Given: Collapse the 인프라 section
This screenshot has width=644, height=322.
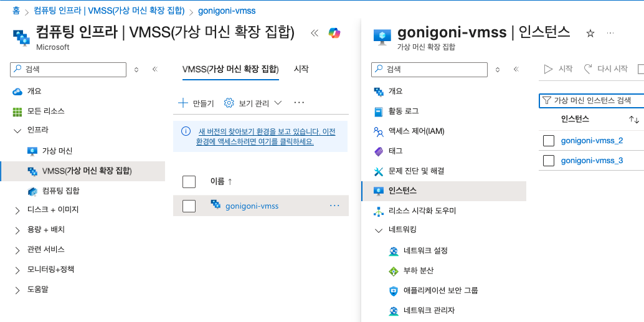Looking at the screenshot, I should click(x=17, y=131).
